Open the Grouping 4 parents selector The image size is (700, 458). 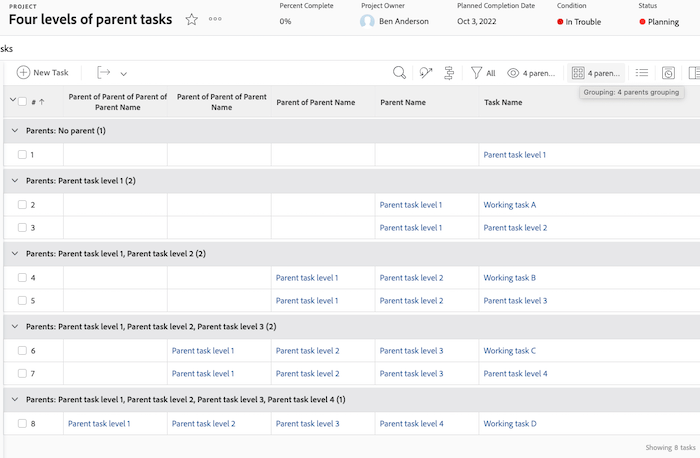(x=596, y=72)
